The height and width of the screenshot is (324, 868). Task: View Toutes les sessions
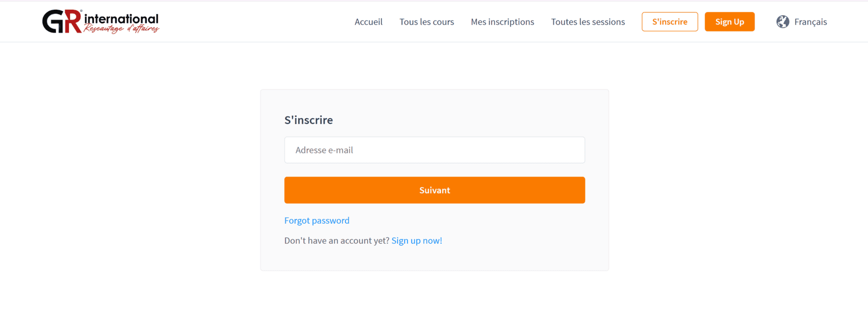tap(588, 22)
